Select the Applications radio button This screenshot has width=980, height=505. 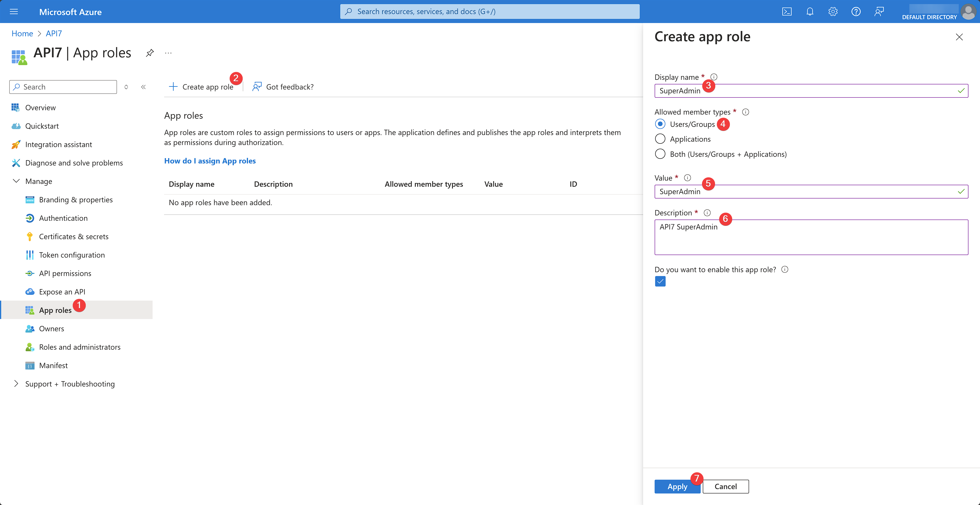click(660, 139)
